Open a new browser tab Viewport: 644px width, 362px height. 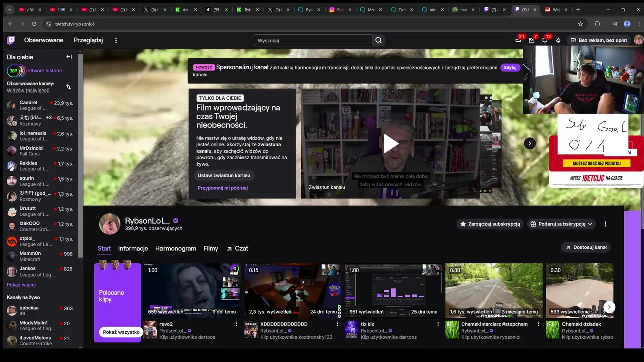pos(578,10)
